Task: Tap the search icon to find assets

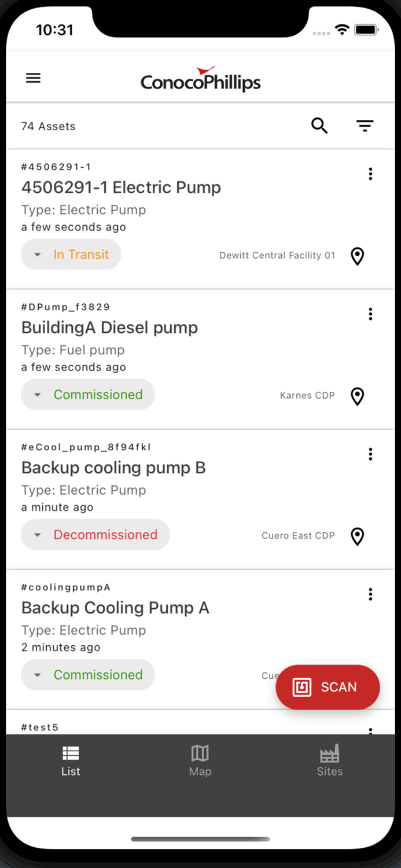Action: coord(319,126)
